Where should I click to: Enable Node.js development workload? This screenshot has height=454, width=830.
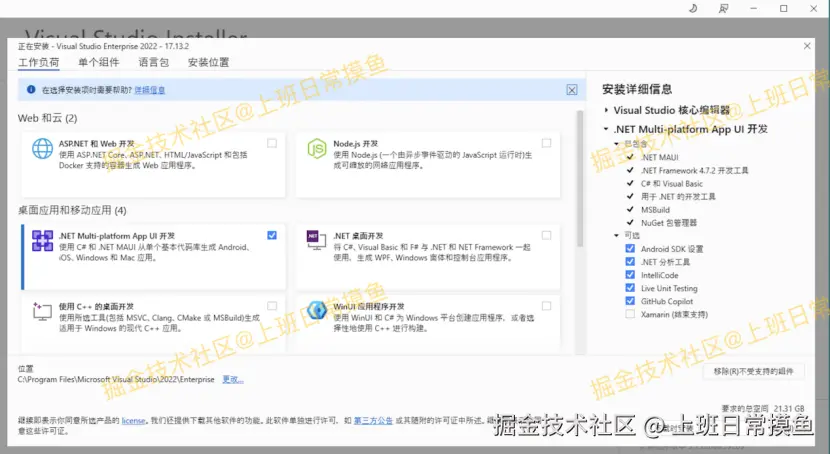pos(546,143)
